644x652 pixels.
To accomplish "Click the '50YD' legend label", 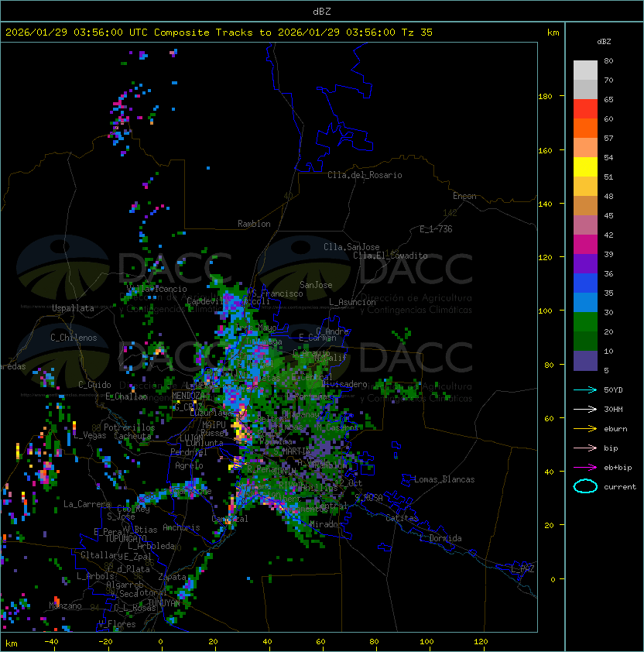I will (x=613, y=390).
